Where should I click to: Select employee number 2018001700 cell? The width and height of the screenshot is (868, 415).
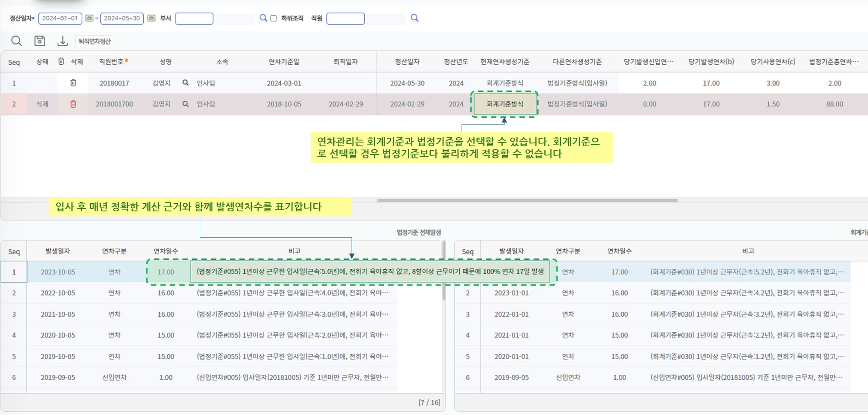(x=114, y=104)
